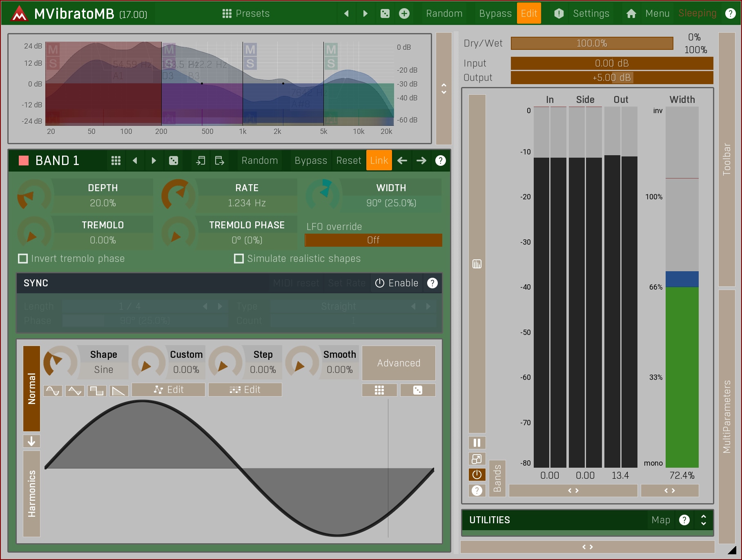Screen dimensions: 742x560
Task: Expand the Utilities panel arrows
Action: click(703, 520)
